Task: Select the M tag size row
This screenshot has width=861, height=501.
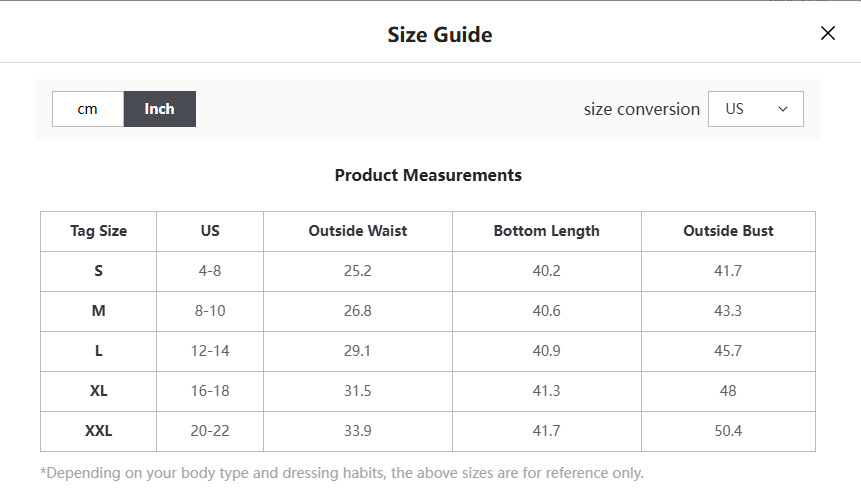Action: [428, 311]
